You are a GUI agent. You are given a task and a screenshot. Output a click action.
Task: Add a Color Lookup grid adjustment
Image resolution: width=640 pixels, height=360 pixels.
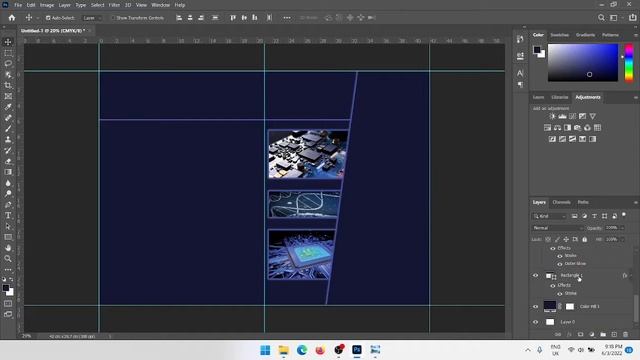pyautogui.click(x=598, y=128)
